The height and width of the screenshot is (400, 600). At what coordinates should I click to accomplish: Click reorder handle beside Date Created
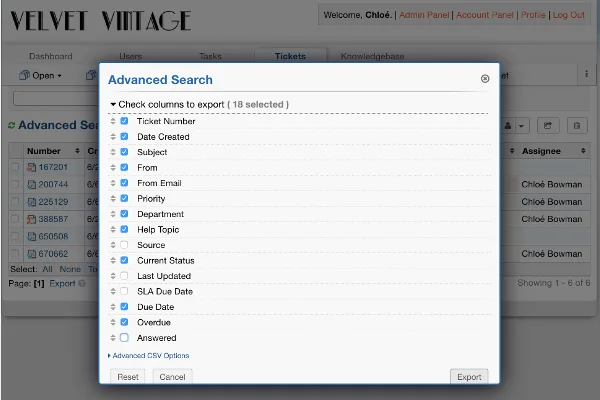click(x=113, y=137)
